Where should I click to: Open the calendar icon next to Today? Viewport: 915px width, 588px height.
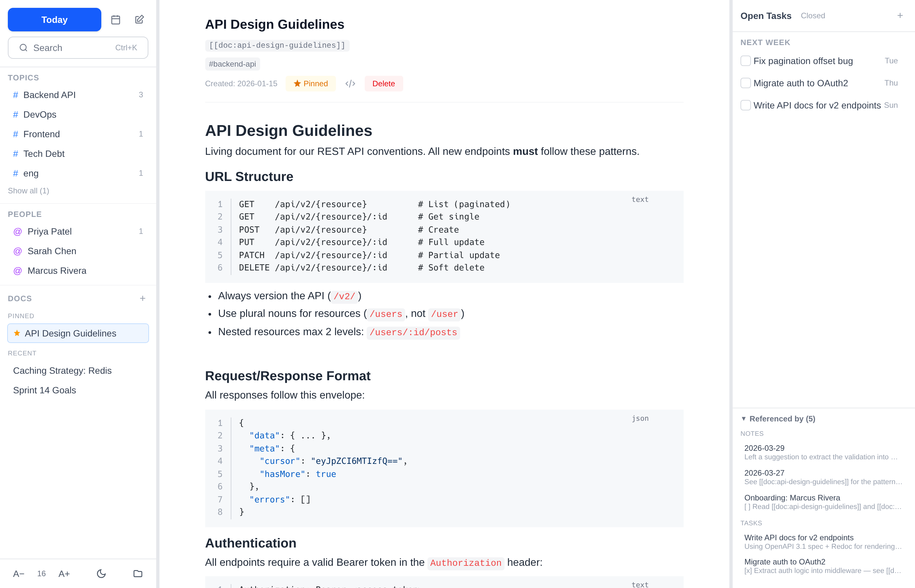pos(116,20)
